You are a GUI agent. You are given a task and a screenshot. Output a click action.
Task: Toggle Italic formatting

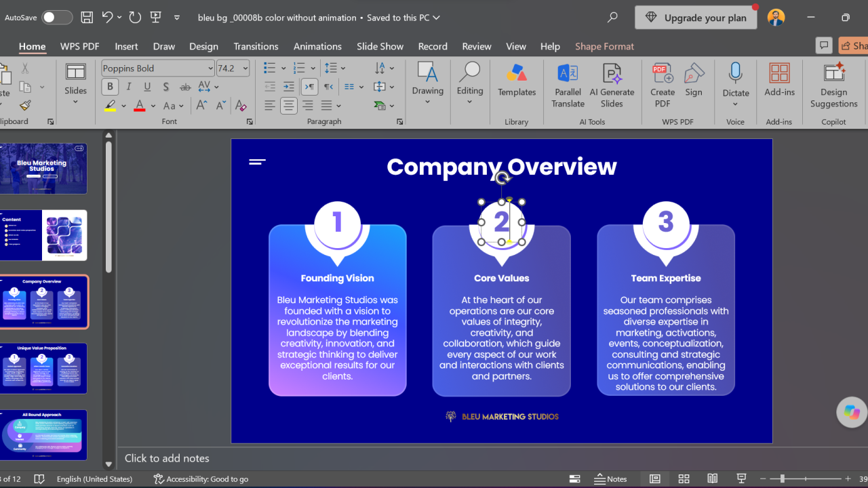pos(129,87)
